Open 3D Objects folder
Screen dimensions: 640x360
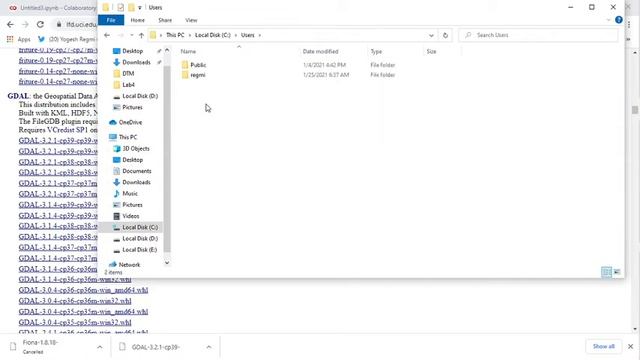click(136, 149)
